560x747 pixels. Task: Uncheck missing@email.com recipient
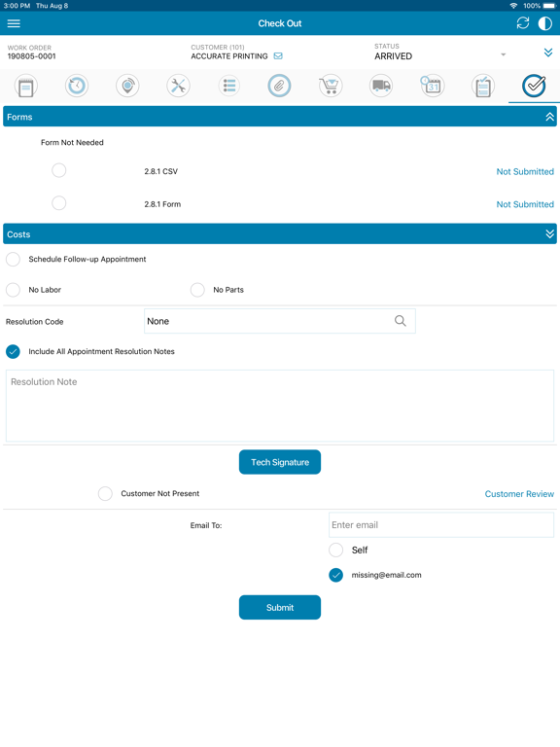pos(336,575)
